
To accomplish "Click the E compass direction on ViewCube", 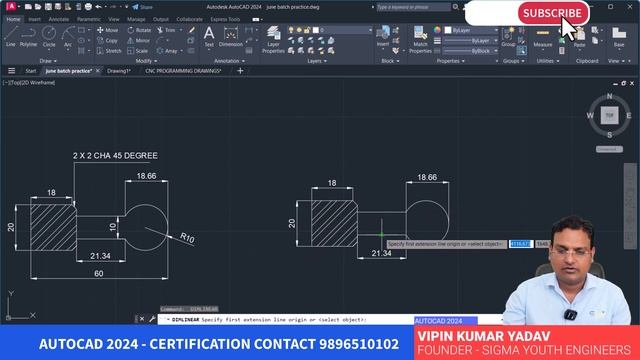I will (x=629, y=116).
